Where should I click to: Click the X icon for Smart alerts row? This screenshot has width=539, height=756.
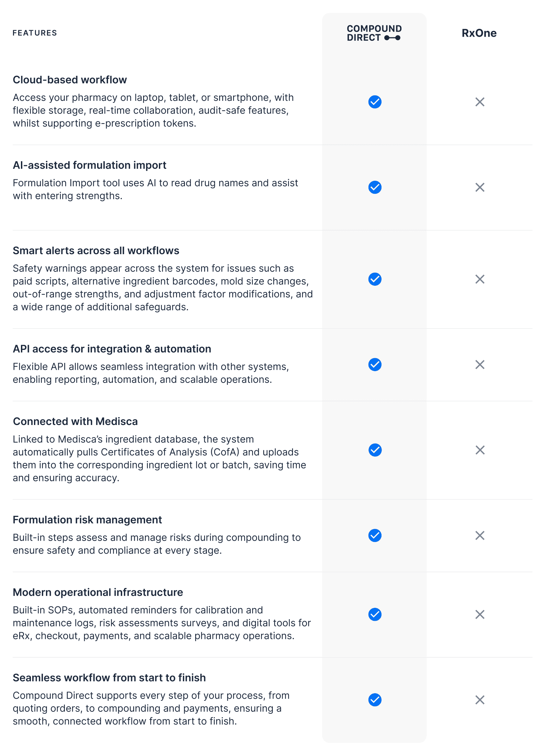(x=480, y=279)
